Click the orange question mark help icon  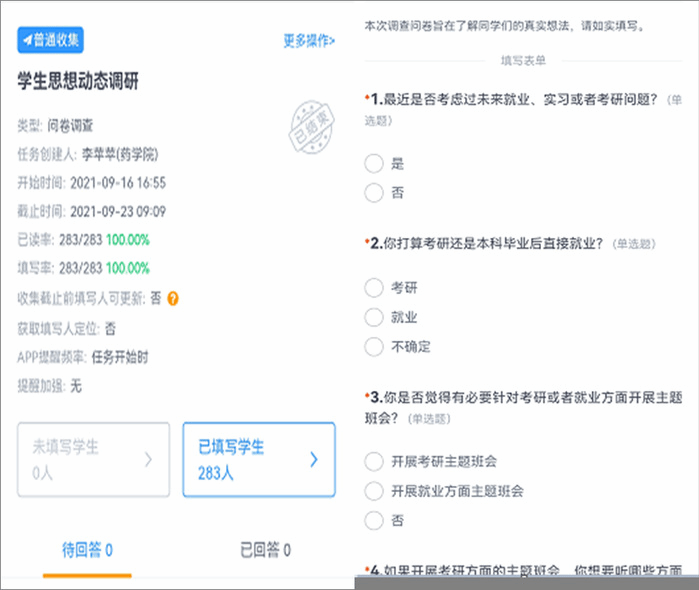click(x=173, y=298)
